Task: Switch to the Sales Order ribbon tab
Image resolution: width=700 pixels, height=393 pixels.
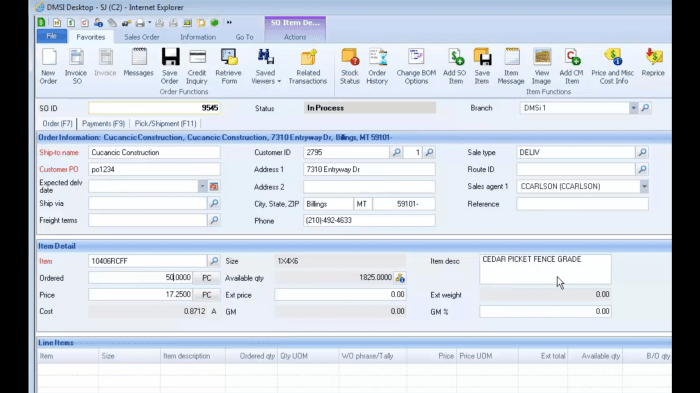Action: coord(142,37)
